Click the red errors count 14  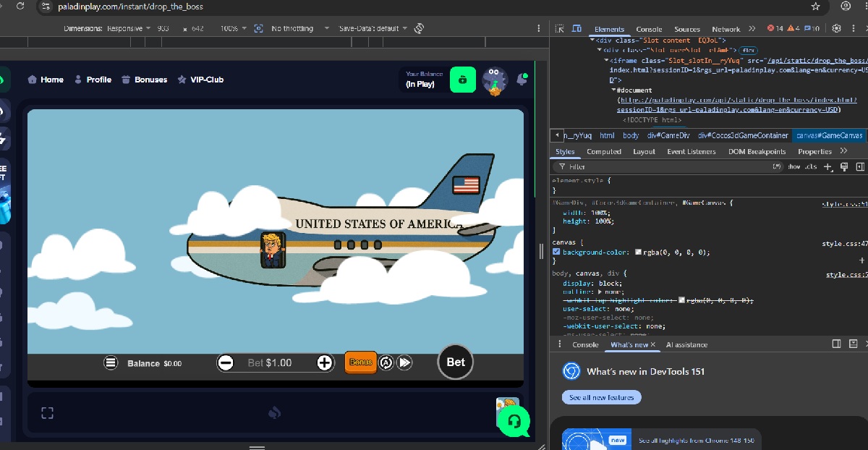(775, 29)
